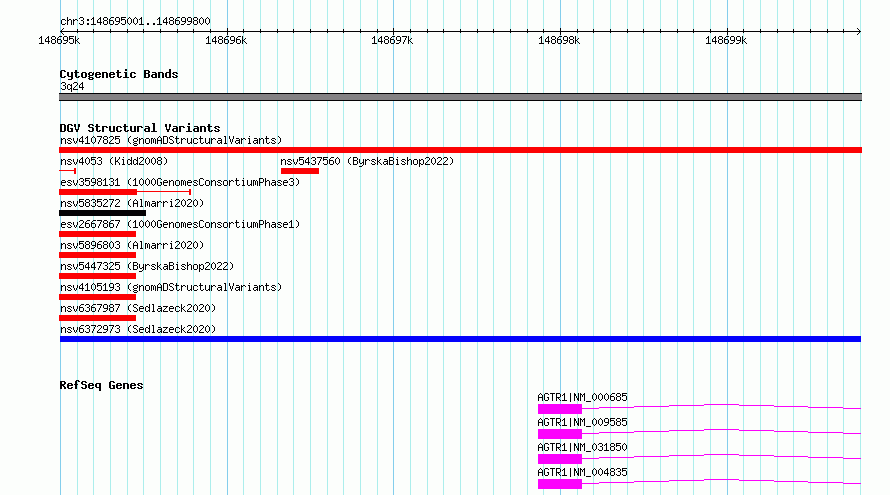Viewport: 890px width, 495px height.
Task: Open variant nsv5447325 (ByrskaBishop2022) label
Action: pos(147,266)
